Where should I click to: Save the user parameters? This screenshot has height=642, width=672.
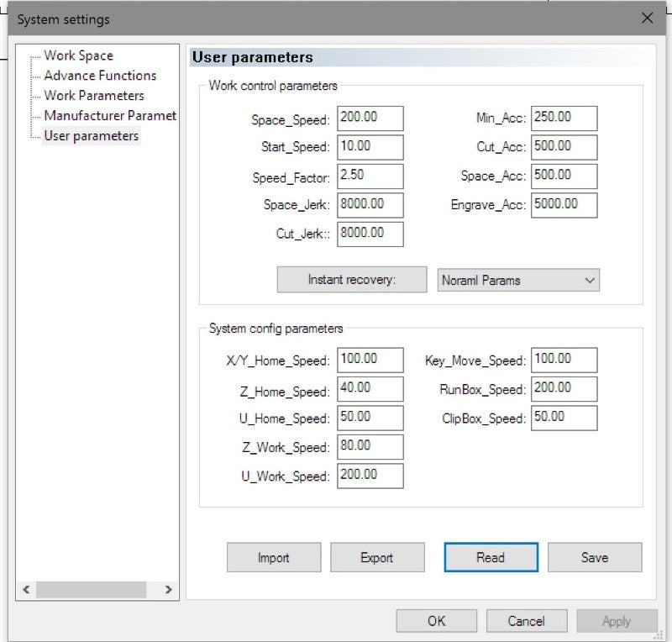pyautogui.click(x=594, y=558)
